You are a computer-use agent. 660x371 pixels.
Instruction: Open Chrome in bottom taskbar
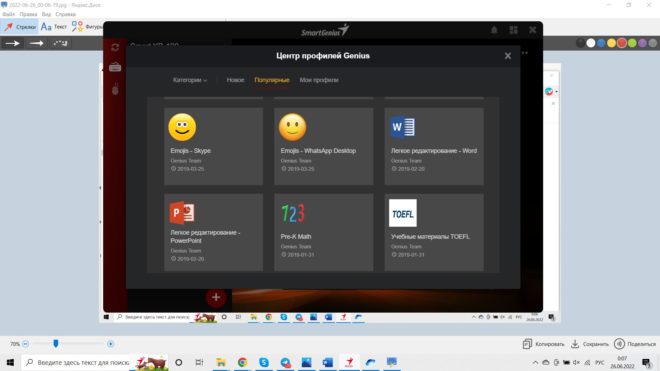242,362
